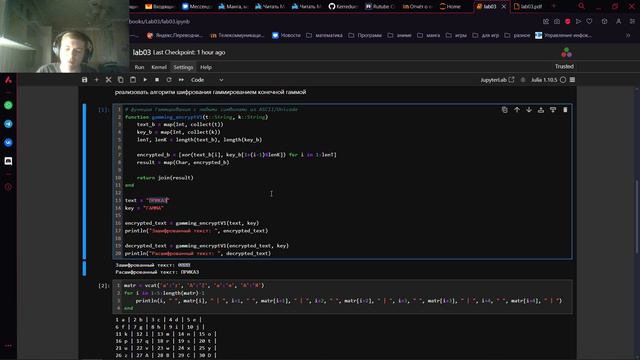Open the игры bookmarks folder
This screenshot has height=360, width=640.
[456, 36]
